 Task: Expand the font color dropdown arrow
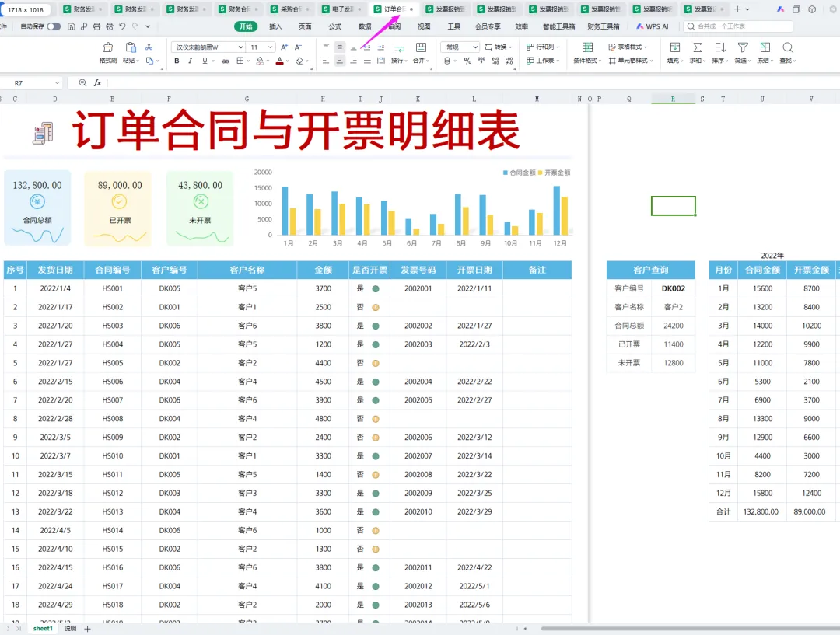289,61
